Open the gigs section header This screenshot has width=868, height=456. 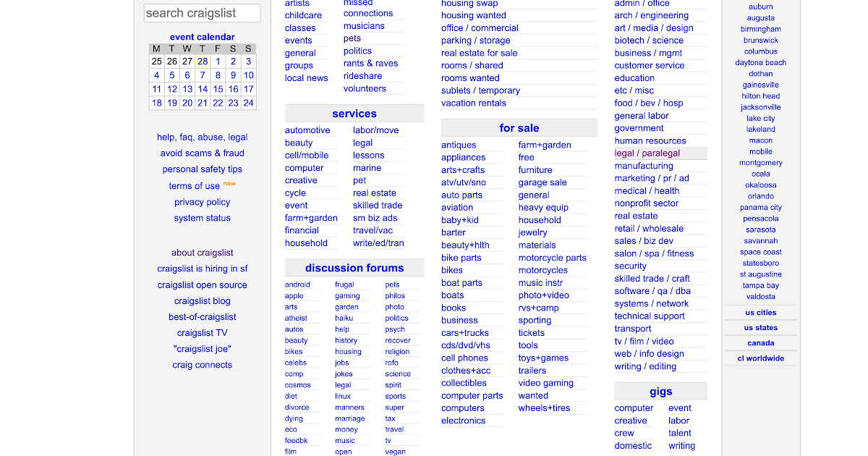pos(661,392)
